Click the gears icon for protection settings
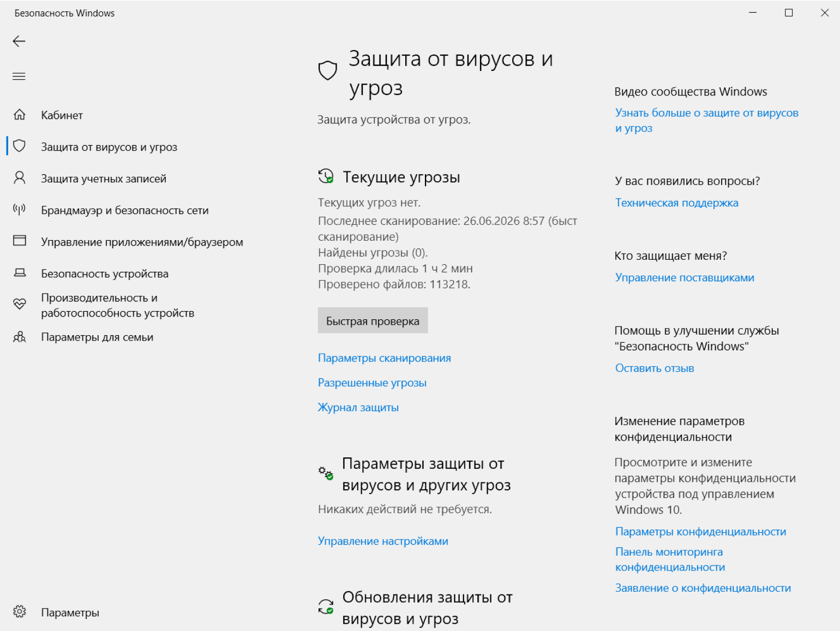The height and width of the screenshot is (631, 840). click(326, 473)
